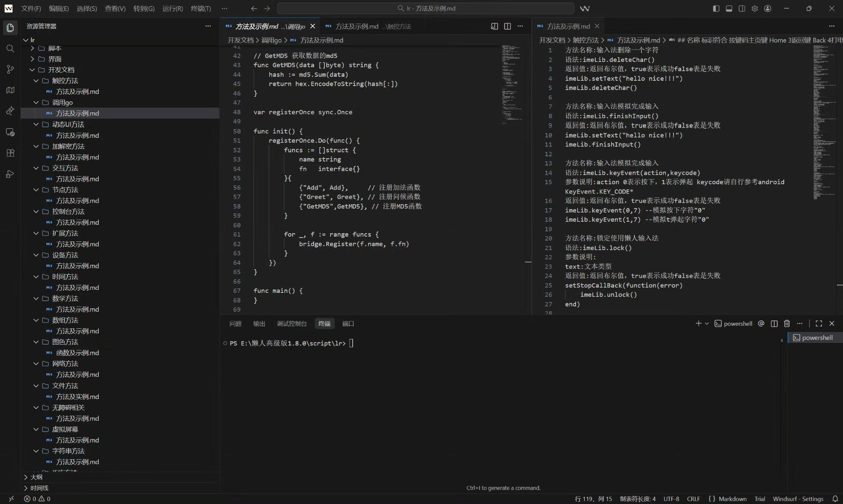Click the left editor minimap
Viewport: 843px width, 504px height.
tap(512, 83)
